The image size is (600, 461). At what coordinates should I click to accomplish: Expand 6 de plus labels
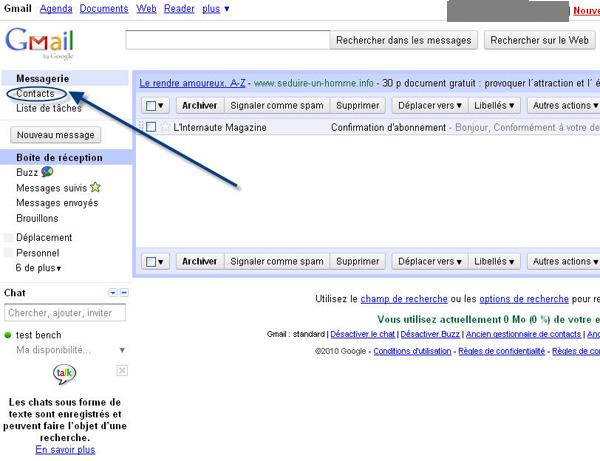pos(38,268)
